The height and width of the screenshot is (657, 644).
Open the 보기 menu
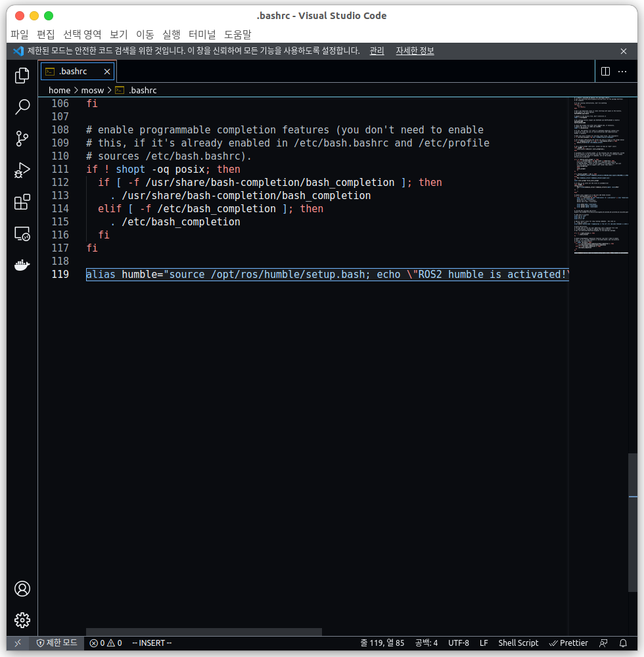coord(118,34)
